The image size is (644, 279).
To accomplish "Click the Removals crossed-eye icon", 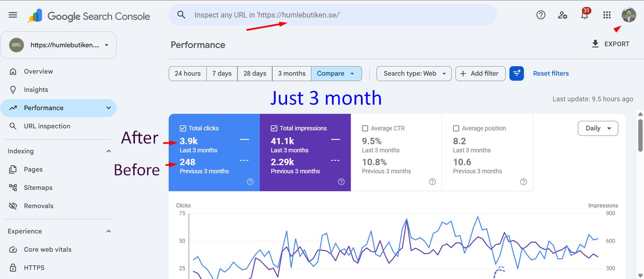I will point(13,206).
